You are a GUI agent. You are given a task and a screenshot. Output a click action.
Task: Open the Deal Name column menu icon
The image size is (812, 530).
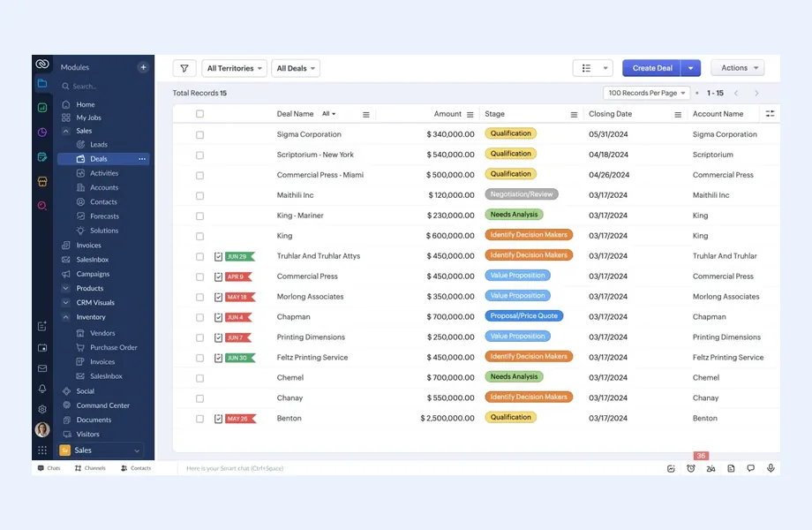pyautogui.click(x=365, y=115)
